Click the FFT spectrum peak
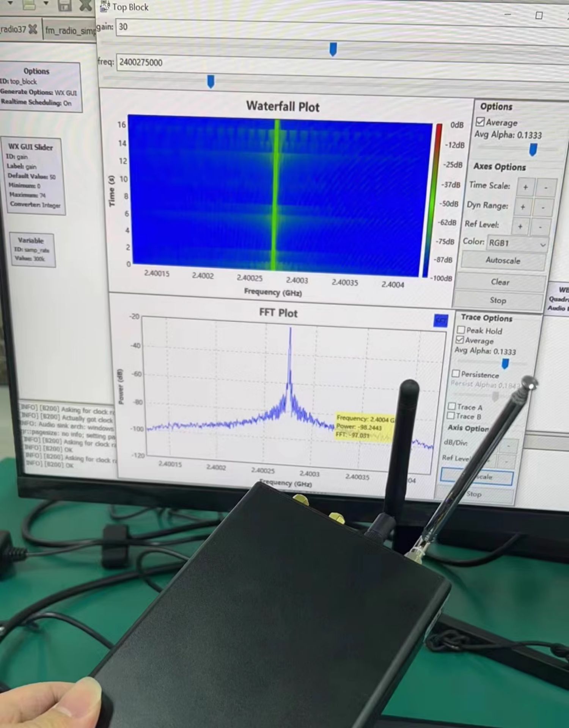The image size is (569, 728). [x=290, y=329]
